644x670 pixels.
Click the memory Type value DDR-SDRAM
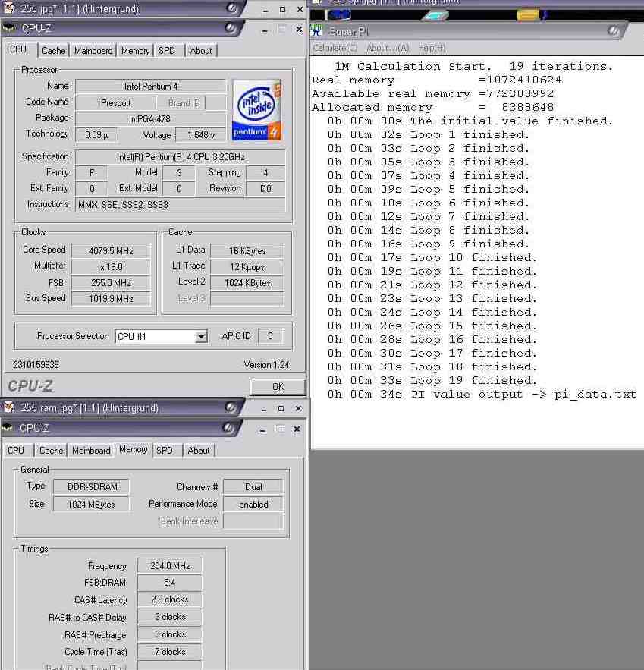click(x=92, y=486)
